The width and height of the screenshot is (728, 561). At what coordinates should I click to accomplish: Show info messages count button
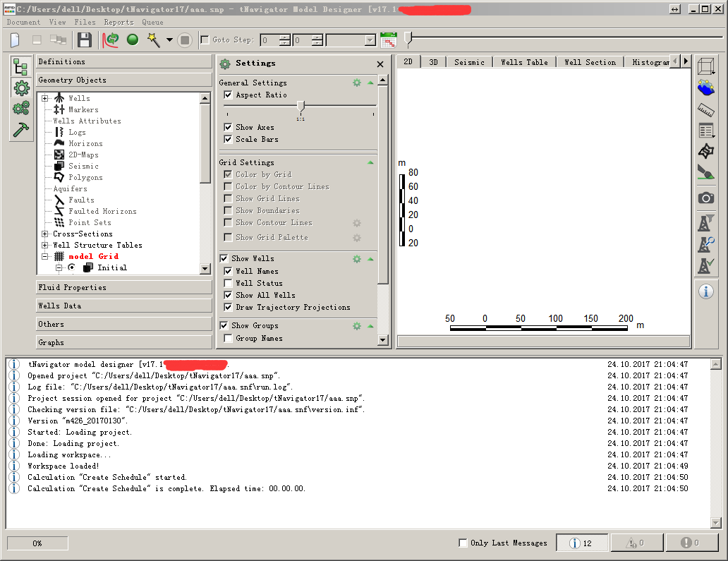(582, 543)
